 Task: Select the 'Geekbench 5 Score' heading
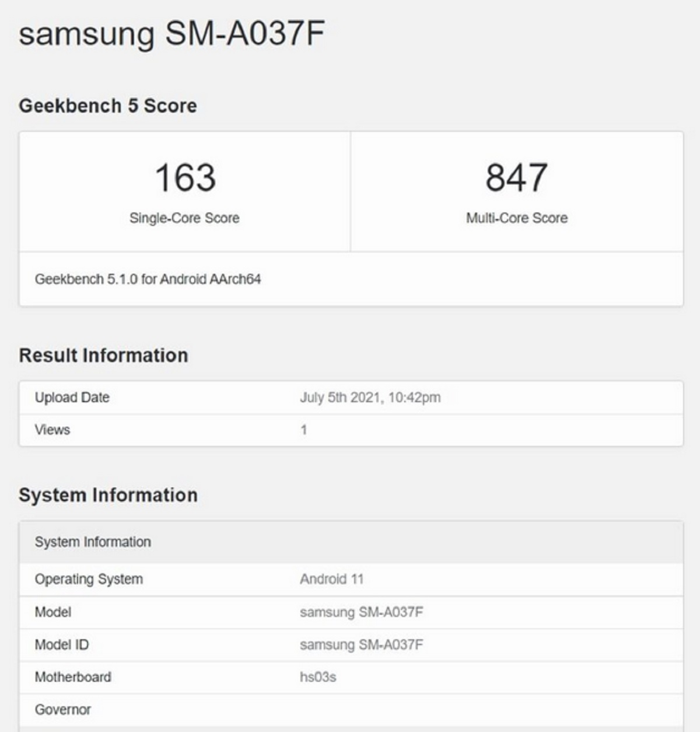108,106
